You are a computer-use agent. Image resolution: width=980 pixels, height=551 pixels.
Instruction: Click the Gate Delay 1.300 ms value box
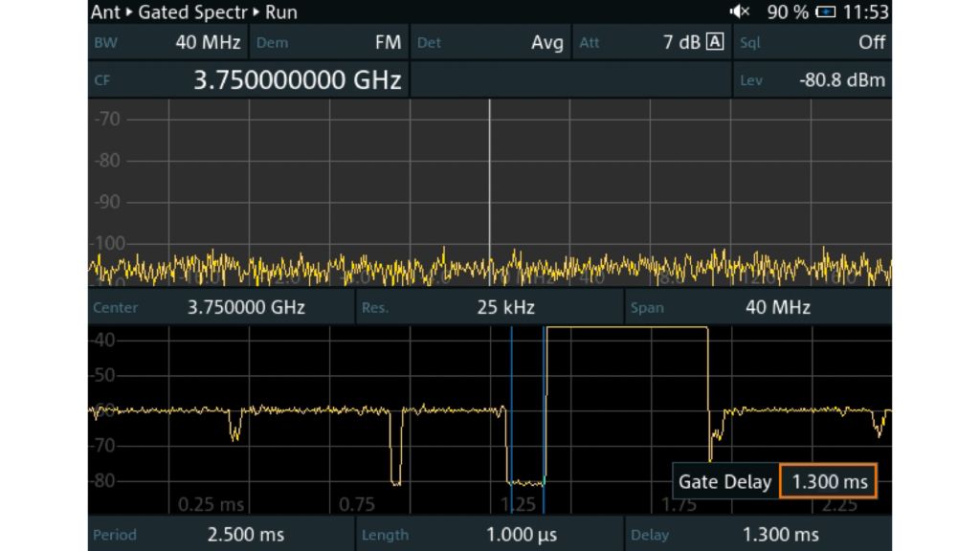pyautogui.click(x=829, y=481)
